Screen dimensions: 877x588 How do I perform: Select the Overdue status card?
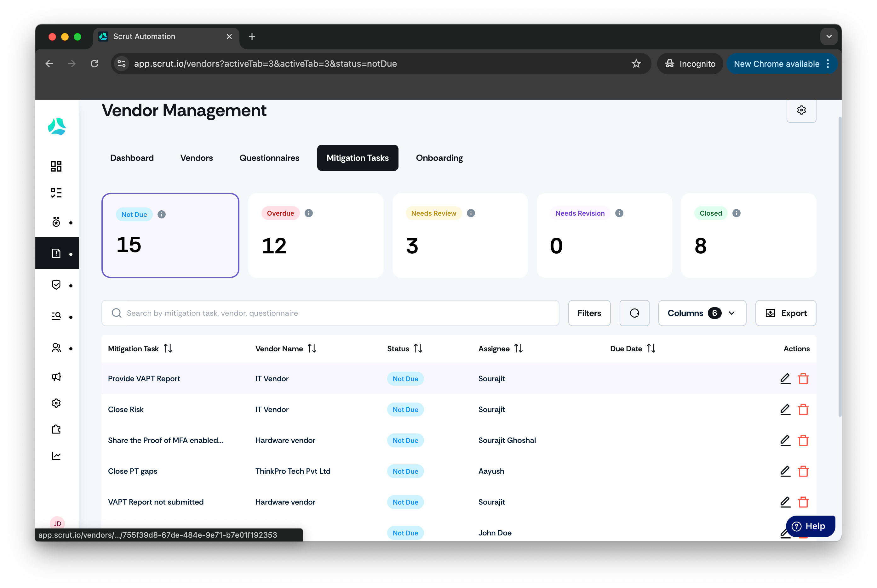(x=316, y=235)
